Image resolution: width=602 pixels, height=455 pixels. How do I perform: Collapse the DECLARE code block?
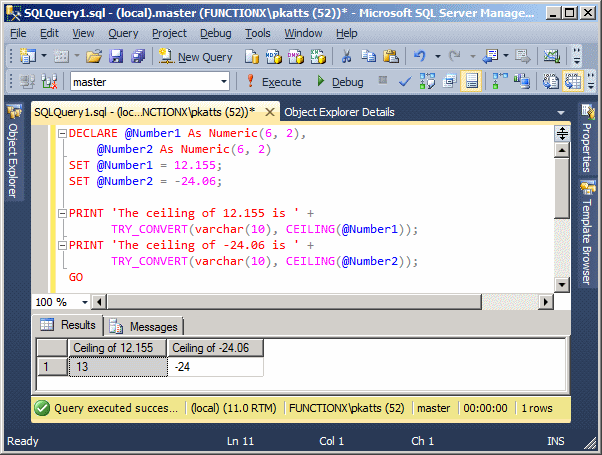point(62,134)
